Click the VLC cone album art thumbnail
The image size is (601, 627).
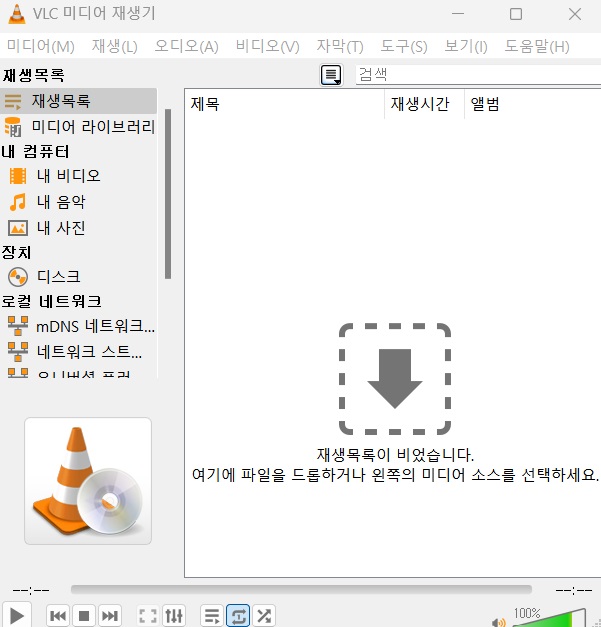pyautogui.click(x=88, y=481)
